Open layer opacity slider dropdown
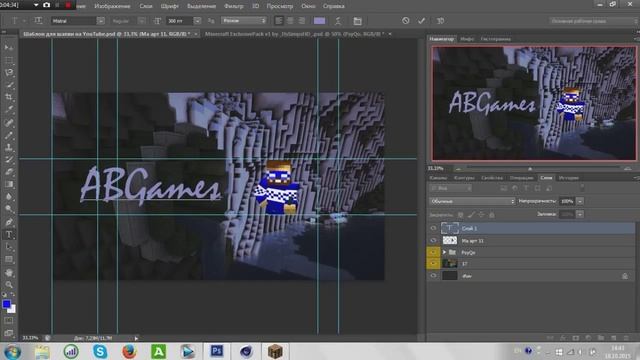The width and height of the screenshot is (640, 360). pyautogui.click(x=580, y=201)
